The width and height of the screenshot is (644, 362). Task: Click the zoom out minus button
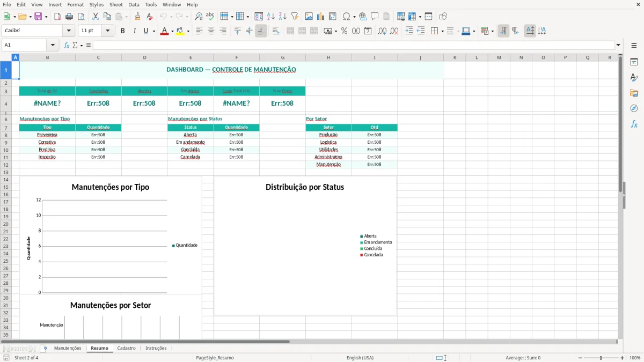click(x=580, y=358)
